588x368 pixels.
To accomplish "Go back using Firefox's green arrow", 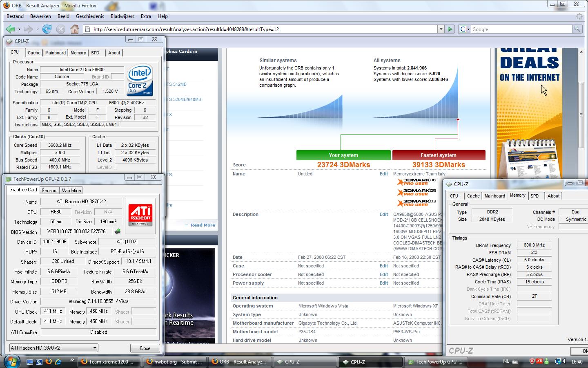I will [x=11, y=29].
